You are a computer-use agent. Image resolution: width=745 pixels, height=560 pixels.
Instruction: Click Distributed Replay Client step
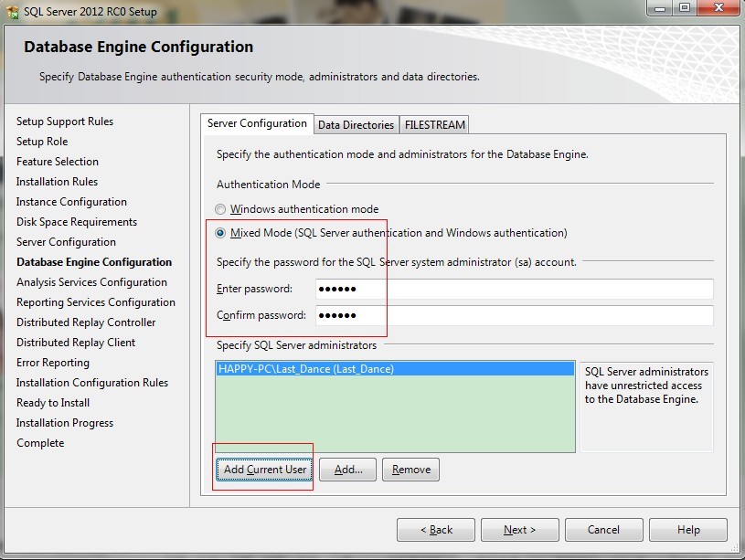[x=76, y=343]
